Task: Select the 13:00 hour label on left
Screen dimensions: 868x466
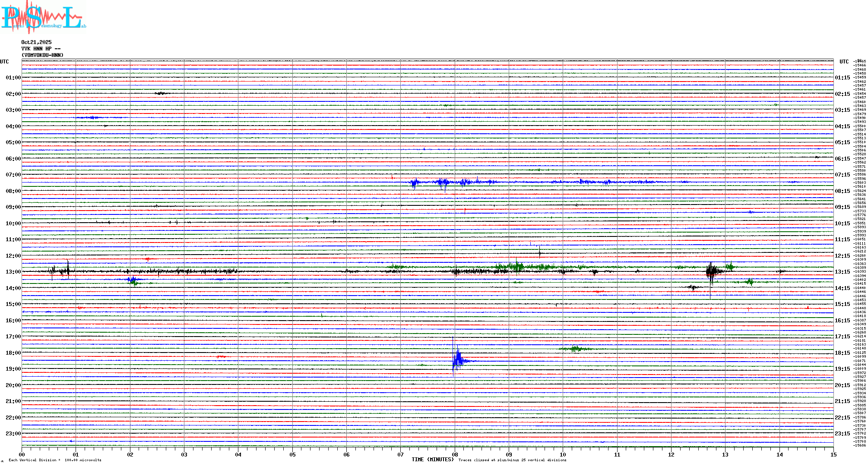Action: [x=13, y=272]
